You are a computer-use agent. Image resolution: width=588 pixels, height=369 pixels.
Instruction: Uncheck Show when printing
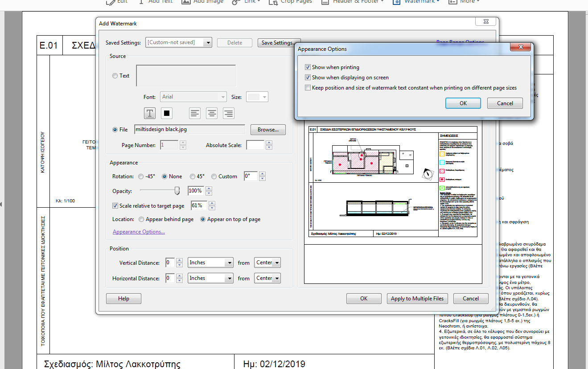point(308,67)
